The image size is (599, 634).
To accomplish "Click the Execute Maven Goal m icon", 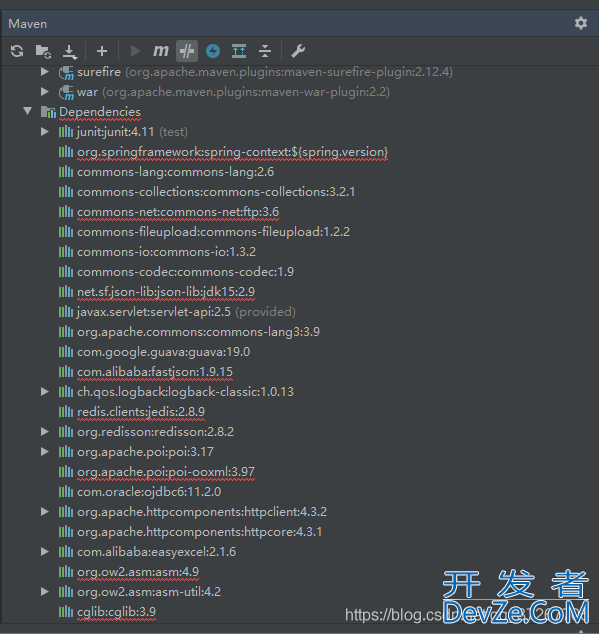I will click(161, 51).
